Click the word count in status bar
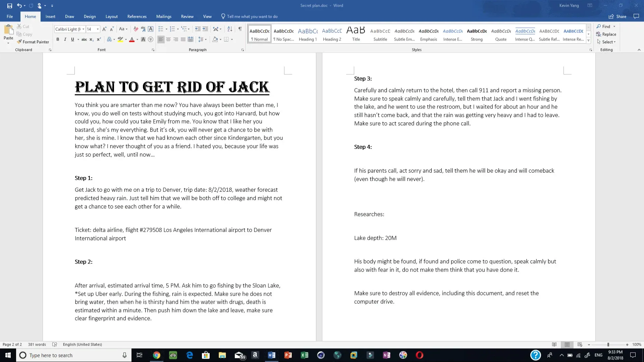This screenshot has width=644, height=362. [37, 344]
